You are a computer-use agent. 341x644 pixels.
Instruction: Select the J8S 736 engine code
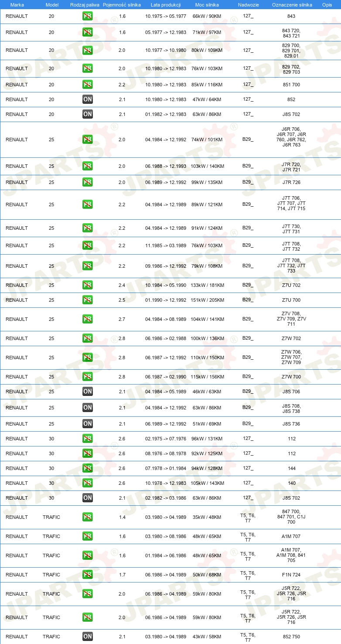(x=291, y=424)
